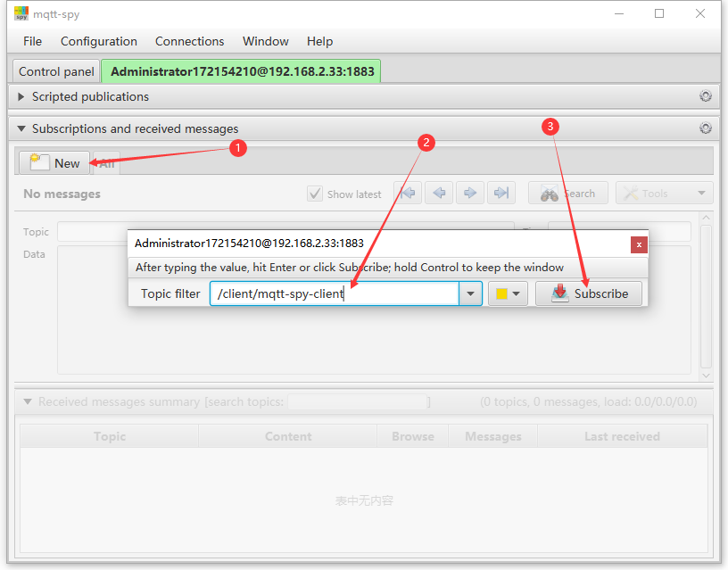Jump to the first message
Viewport: 728px width, 570px height.
pyautogui.click(x=408, y=193)
